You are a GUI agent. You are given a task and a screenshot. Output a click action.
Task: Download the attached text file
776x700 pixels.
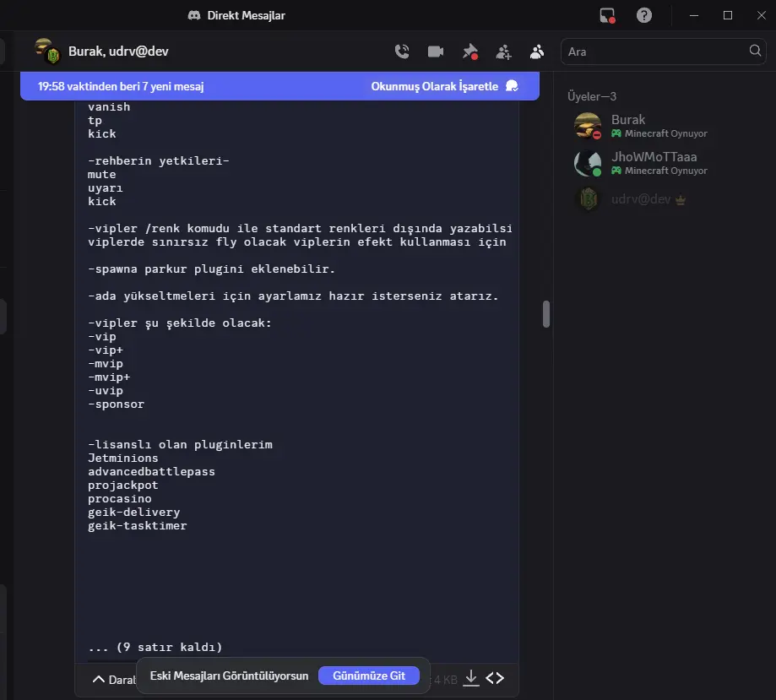(x=471, y=678)
